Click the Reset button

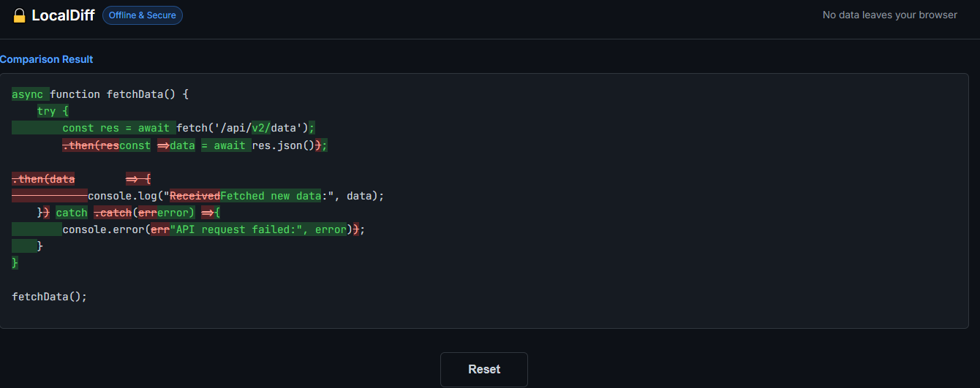483,369
